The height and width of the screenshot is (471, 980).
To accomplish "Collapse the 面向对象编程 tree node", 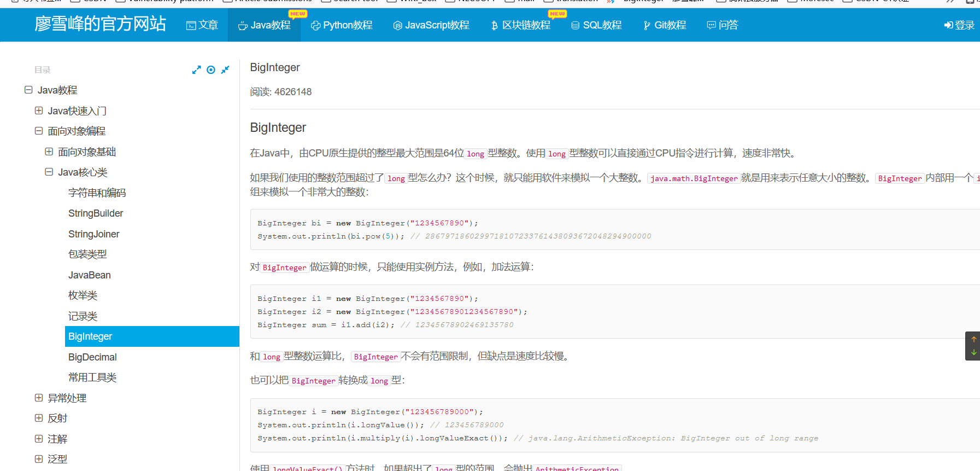I will pyautogui.click(x=39, y=131).
